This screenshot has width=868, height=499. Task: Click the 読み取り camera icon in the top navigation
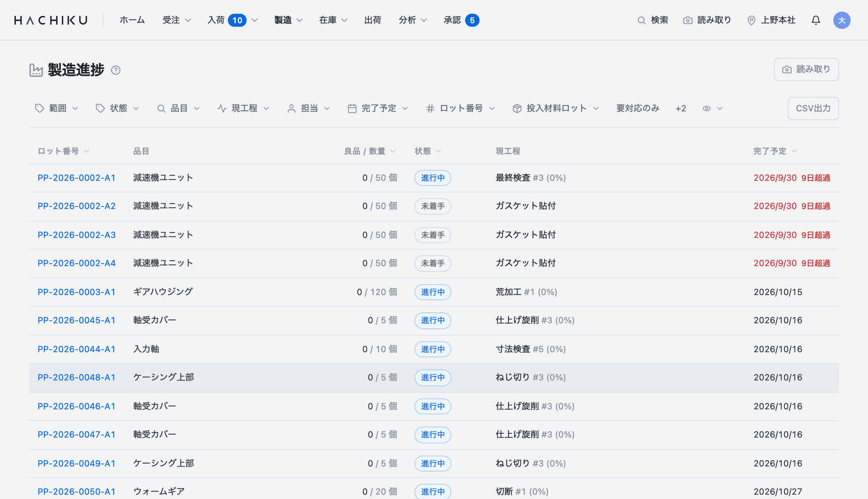click(x=688, y=20)
